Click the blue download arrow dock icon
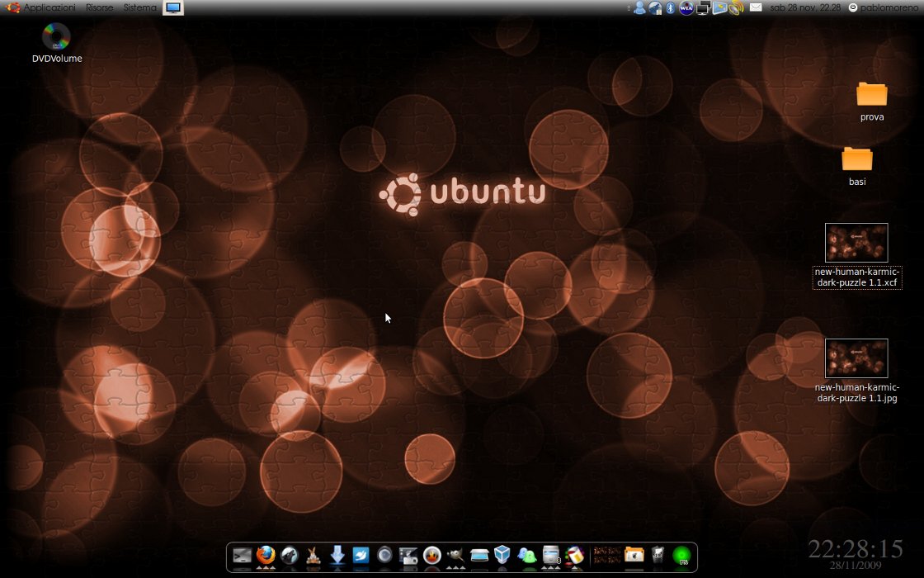 337,556
